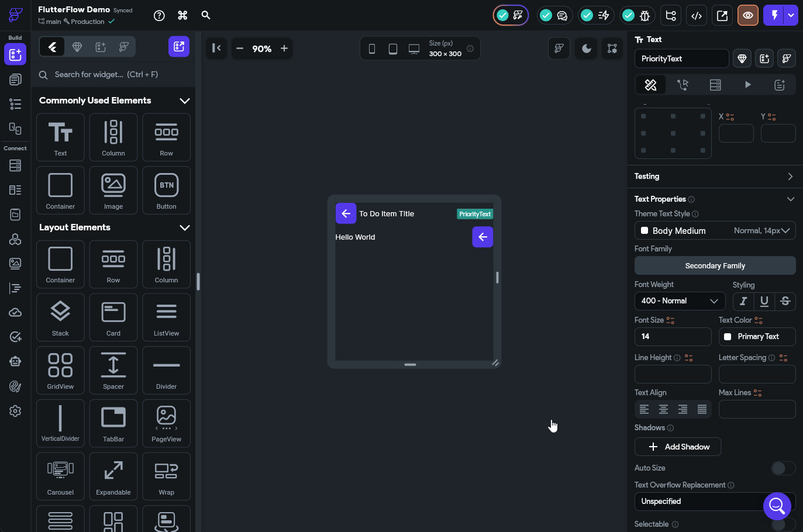Collapse the Text Properties section

pos(790,199)
